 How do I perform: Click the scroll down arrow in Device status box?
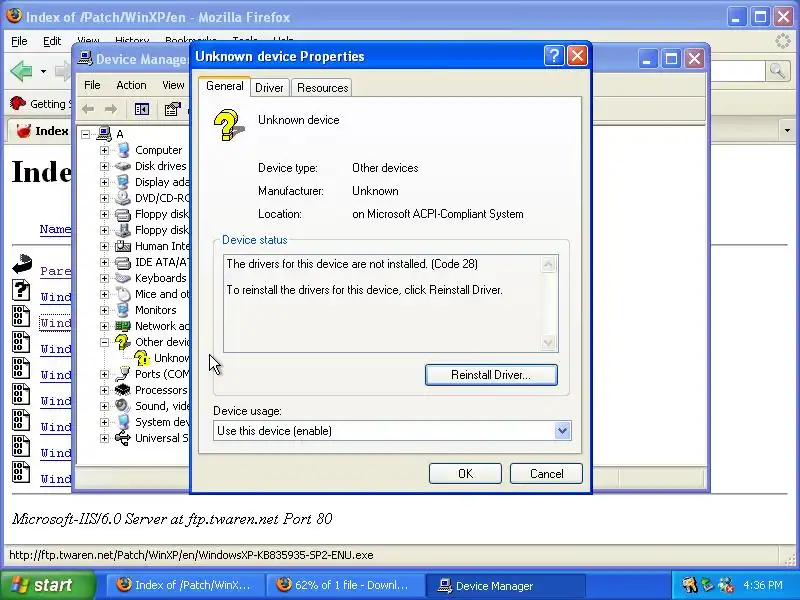click(x=548, y=343)
